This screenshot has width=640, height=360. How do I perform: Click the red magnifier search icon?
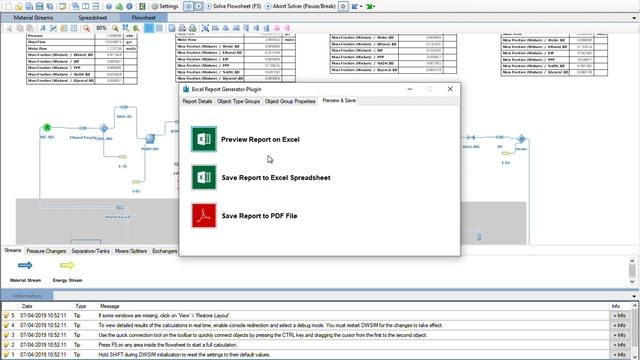[86, 28]
